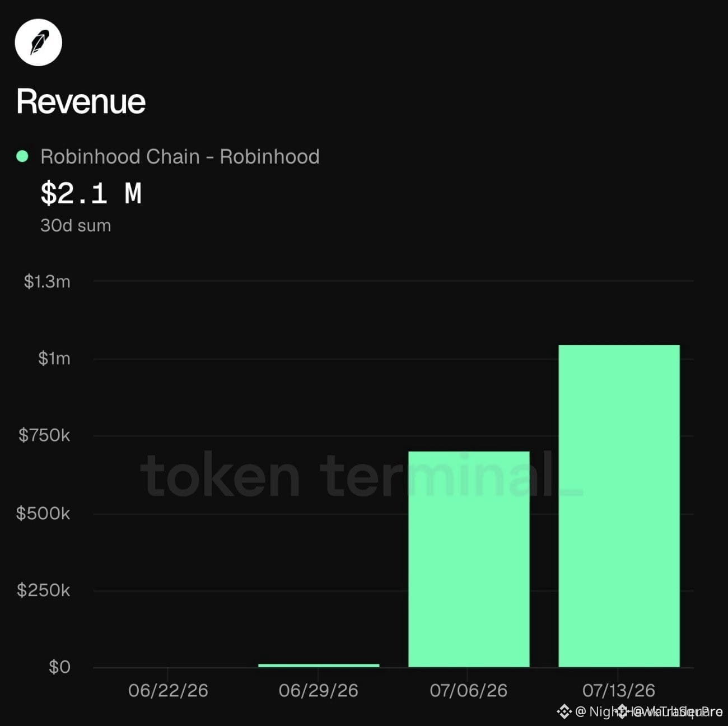Screen dimensions: 728x726
Task: Click the 07/13/26 x-axis date label
Action: click(x=619, y=690)
